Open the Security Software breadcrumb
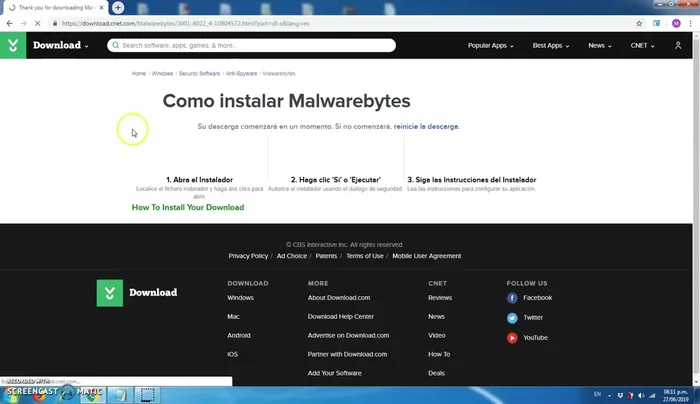 coord(199,74)
